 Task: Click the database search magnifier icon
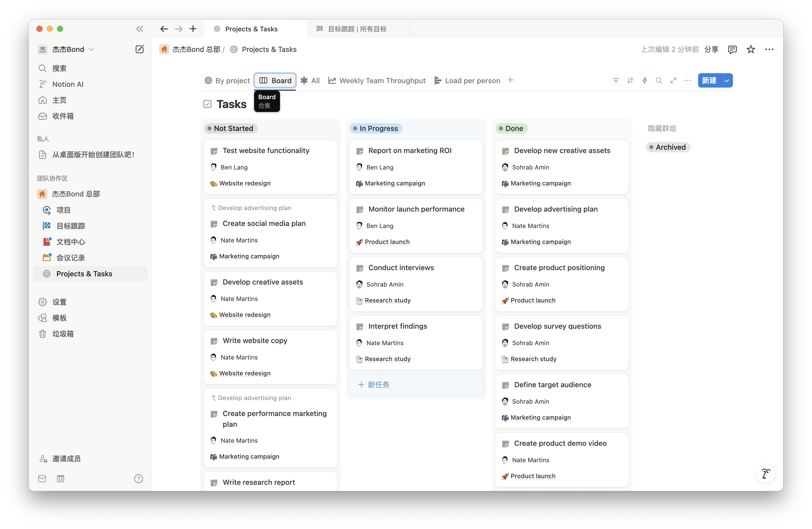[659, 81]
